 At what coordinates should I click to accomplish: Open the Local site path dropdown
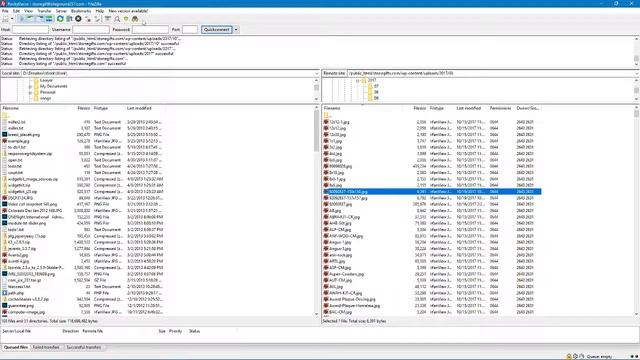(x=317, y=73)
